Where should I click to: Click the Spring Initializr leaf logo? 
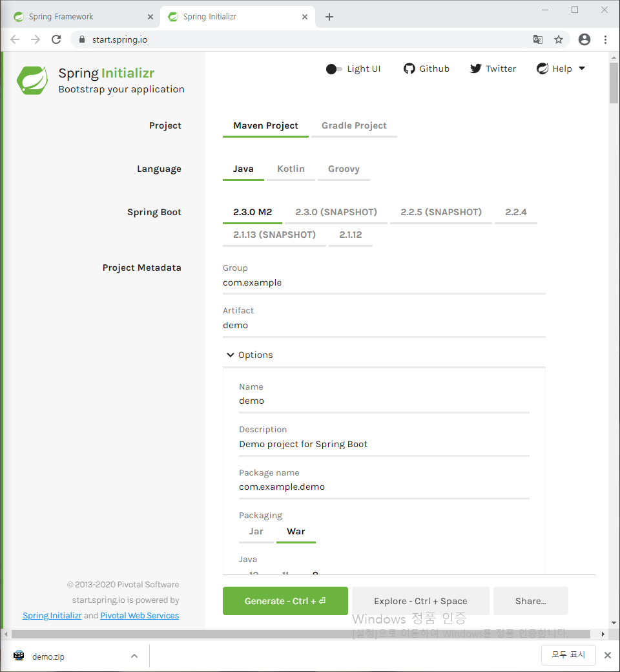[x=32, y=80]
